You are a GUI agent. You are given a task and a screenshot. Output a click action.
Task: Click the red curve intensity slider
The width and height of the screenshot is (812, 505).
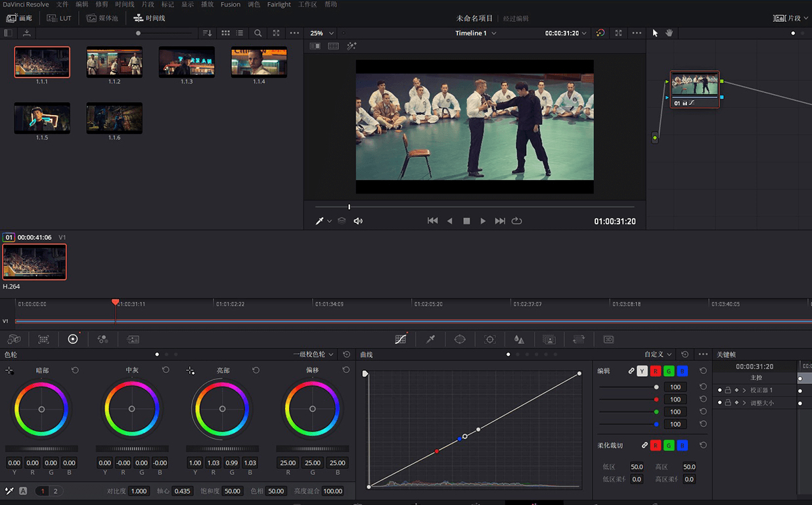629,399
